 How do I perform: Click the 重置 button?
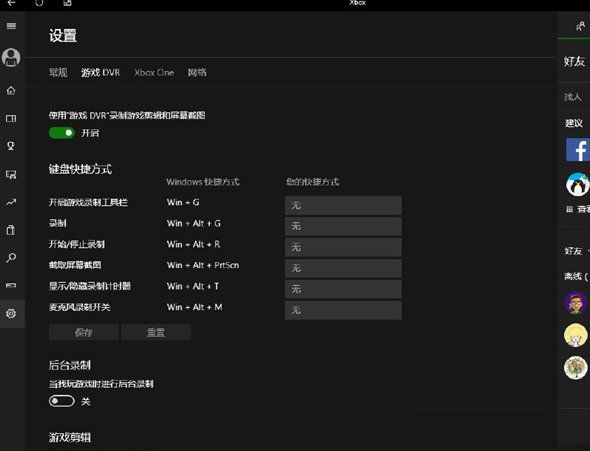156,333
